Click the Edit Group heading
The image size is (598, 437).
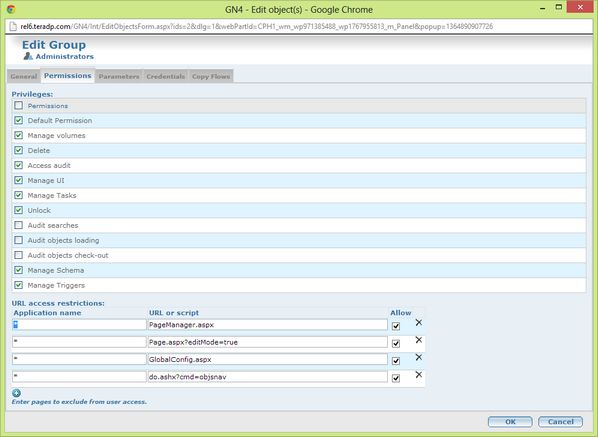coord(54,45)
